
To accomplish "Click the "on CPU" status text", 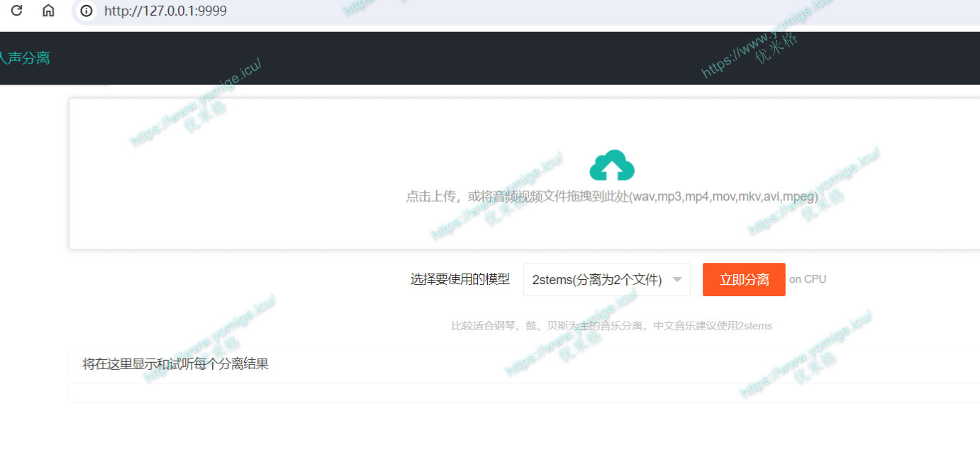I will pyautogui.click(x=808, y=279).
